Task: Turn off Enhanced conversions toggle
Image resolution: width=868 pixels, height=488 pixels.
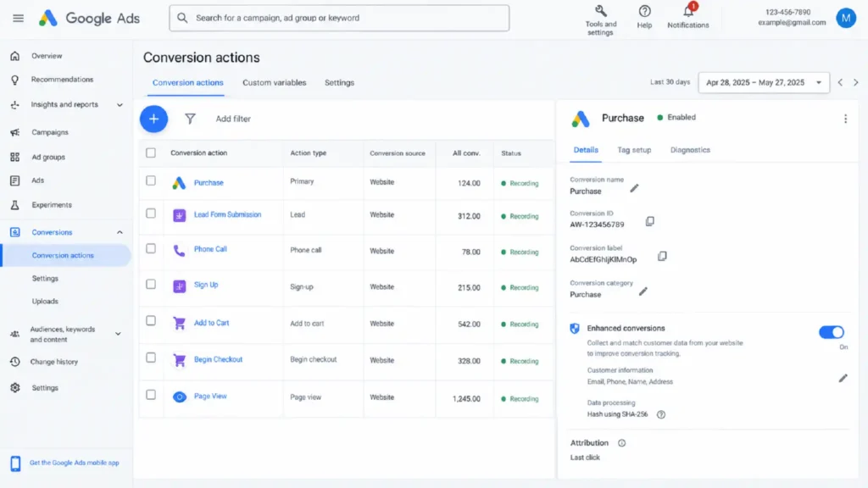Action: point(832,332)
